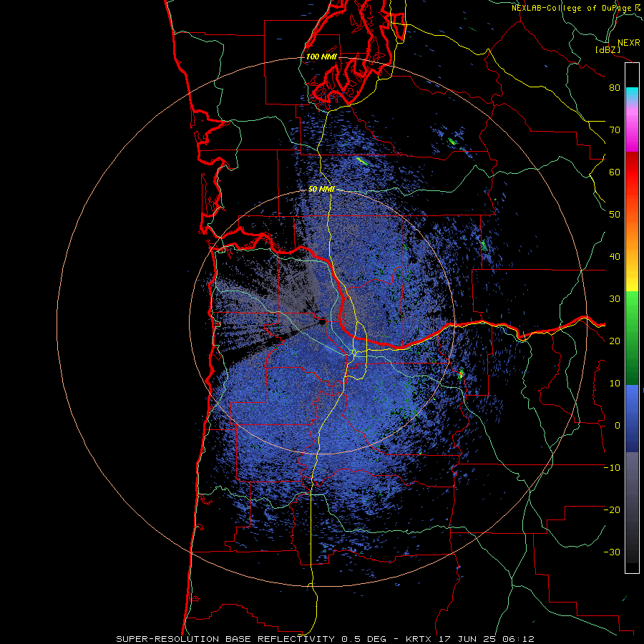
Task: Click the 50 NMI range ring label
Action: click(321, 190)
